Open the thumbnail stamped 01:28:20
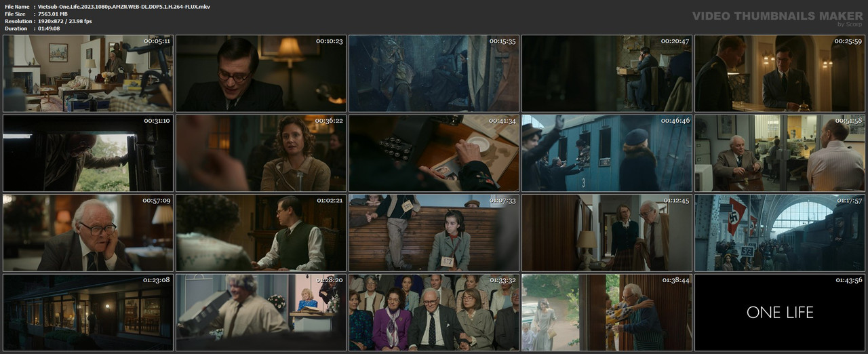 (261, 313)
